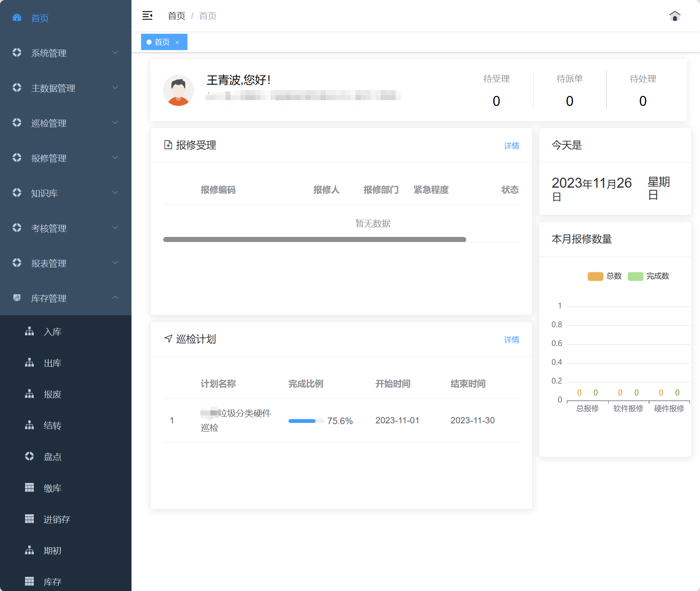
Task: Click the 暂无数据 empty table message
Action: [x=373, y=224]
